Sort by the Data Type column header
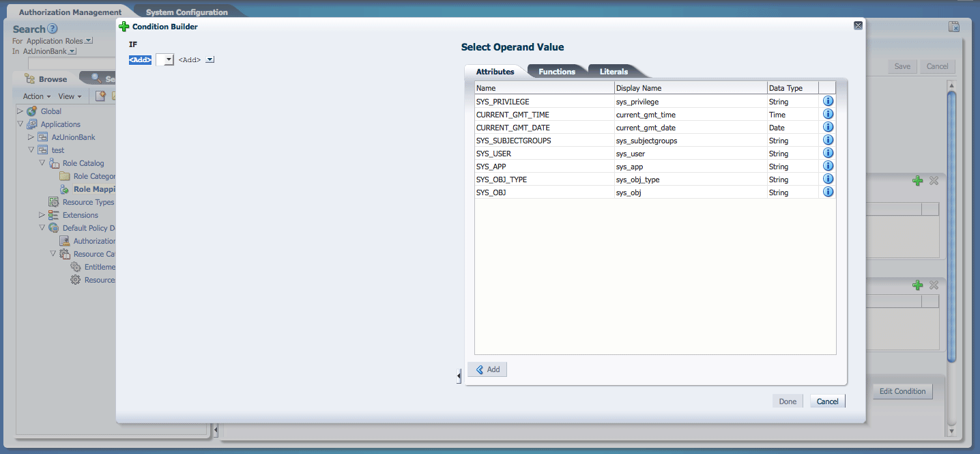 792,88
